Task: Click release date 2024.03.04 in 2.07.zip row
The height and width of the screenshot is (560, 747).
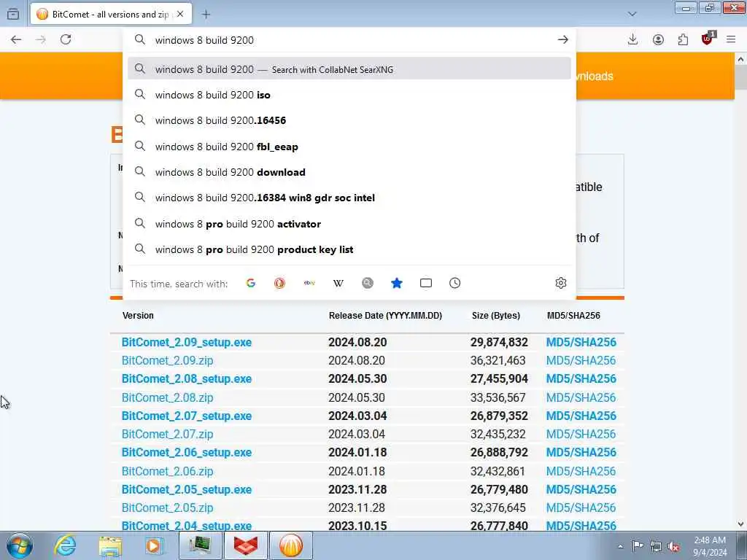Action: pos(356,435)
